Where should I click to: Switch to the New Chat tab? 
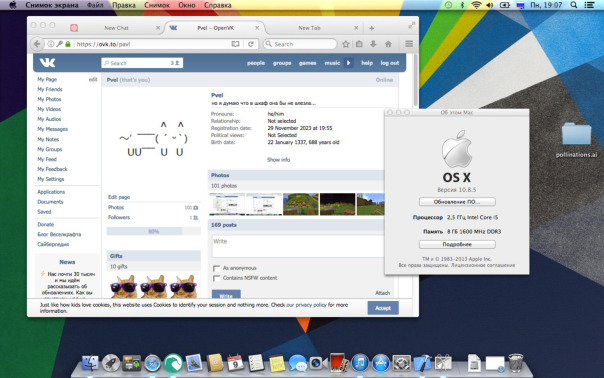(116, 28)
